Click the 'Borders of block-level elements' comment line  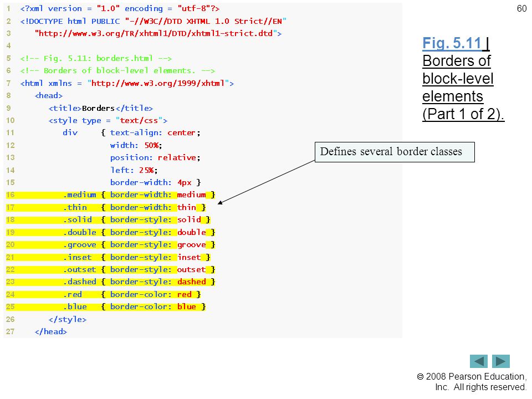[x=117, y=70]
